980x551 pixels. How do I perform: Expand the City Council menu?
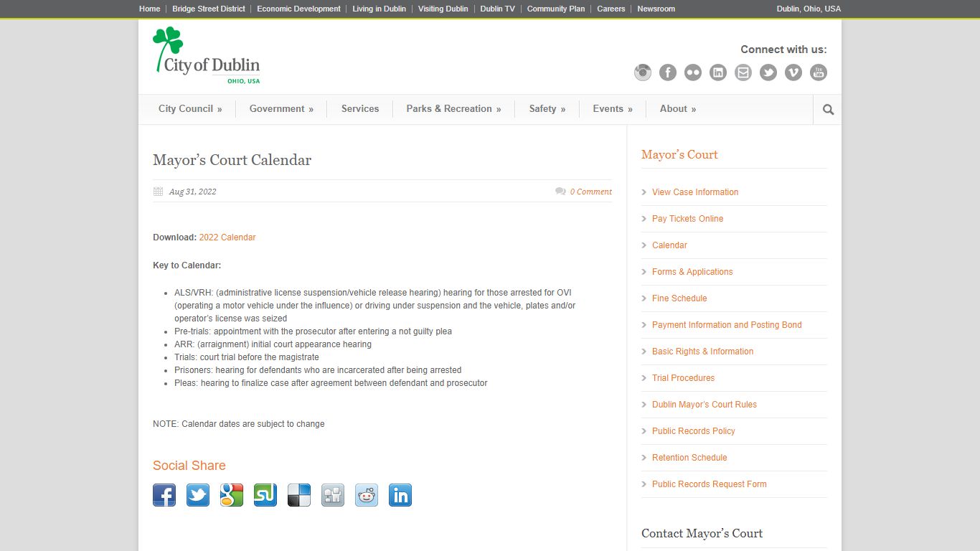[190, 109]
